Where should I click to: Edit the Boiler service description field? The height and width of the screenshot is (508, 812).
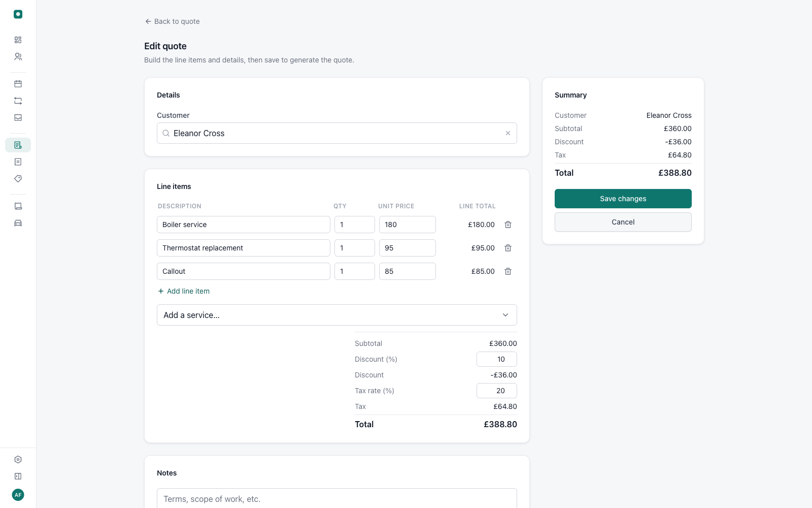(244, 225)
